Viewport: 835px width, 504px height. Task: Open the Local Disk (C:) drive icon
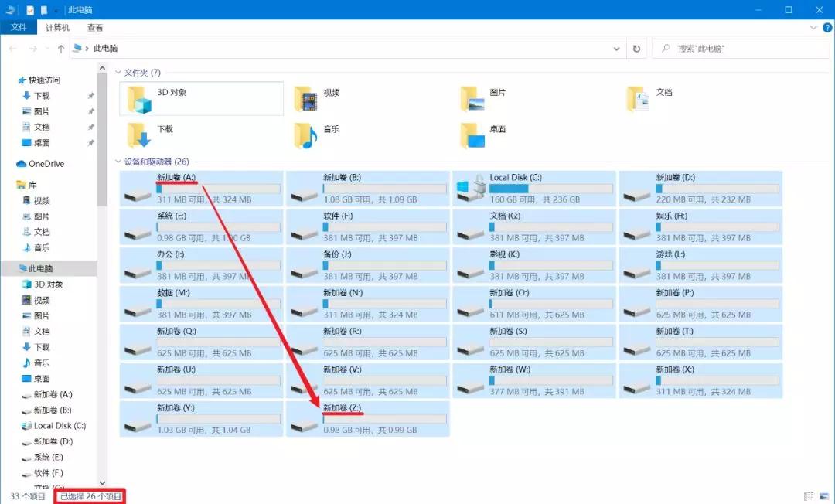(469, 189)
